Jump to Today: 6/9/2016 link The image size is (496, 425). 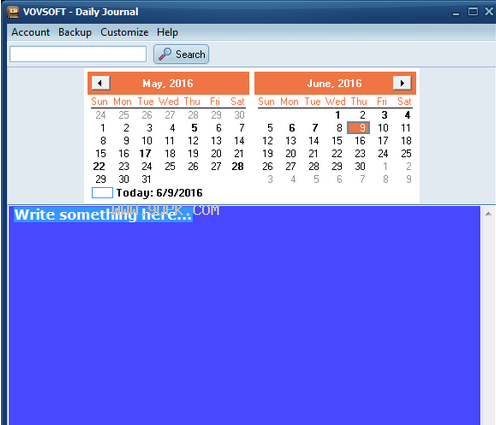click(x=159, y=193)
